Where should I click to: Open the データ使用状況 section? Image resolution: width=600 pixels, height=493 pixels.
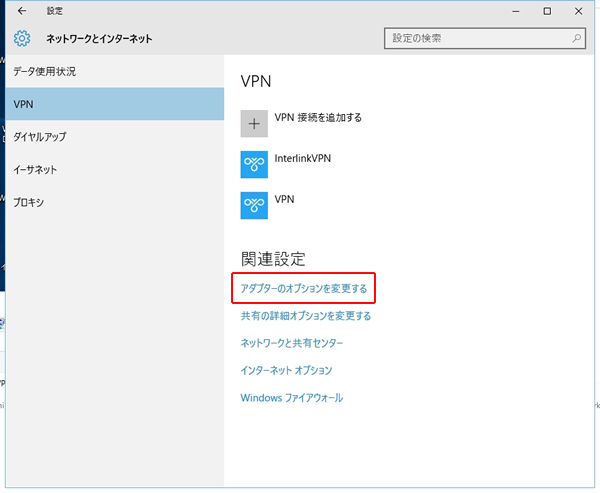point(45,72)
